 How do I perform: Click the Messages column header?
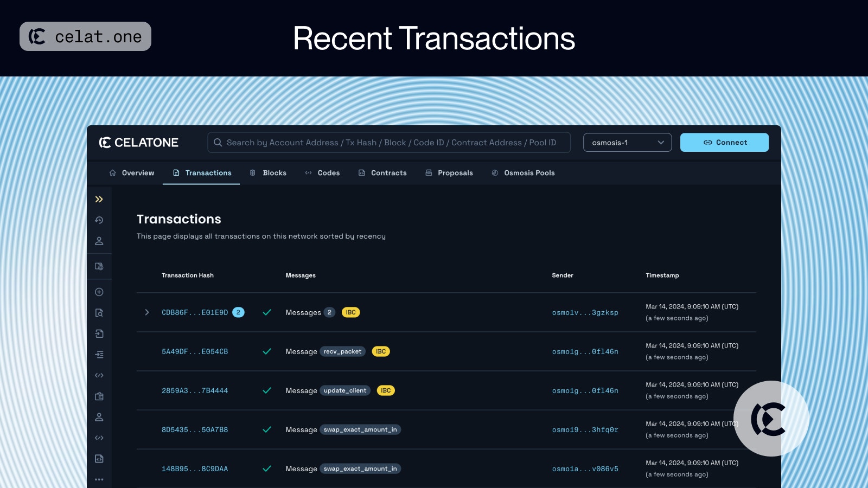point(301,275)
